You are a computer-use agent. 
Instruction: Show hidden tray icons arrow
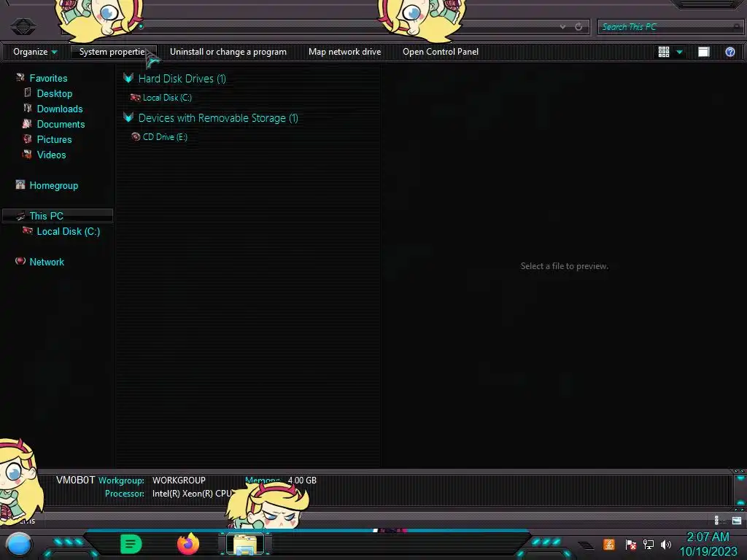(x=586, y=545)
